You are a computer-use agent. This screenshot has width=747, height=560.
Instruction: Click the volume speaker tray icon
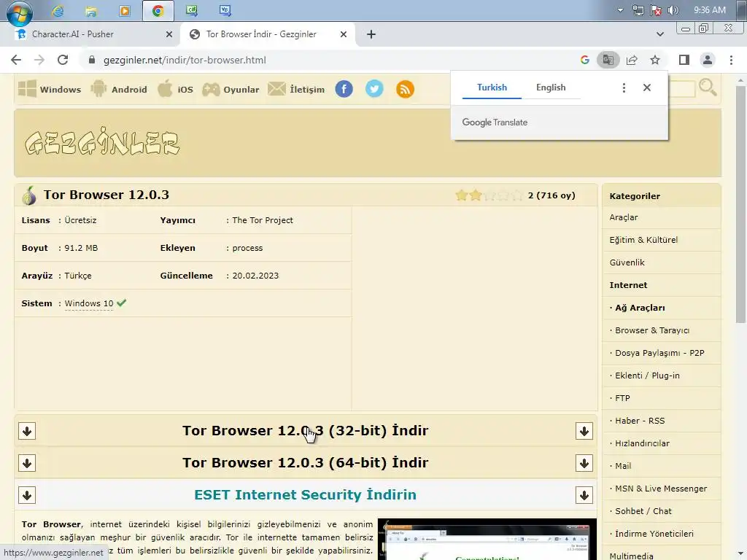click(673, 10)
